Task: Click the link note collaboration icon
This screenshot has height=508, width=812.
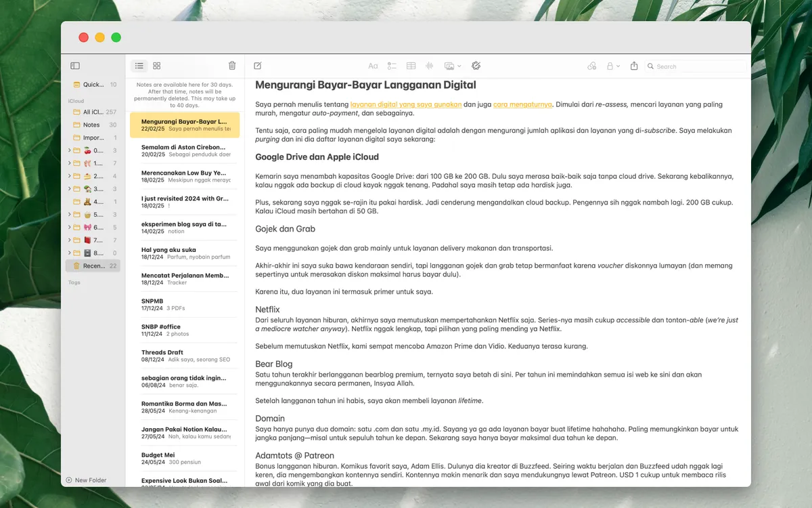Action: click(592, 66)
